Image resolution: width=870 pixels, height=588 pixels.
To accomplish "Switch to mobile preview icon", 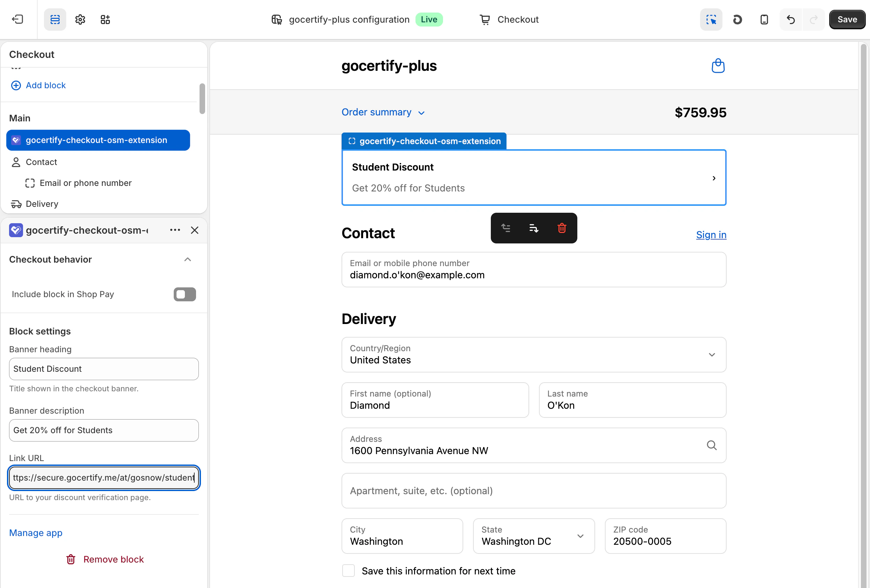I will (764, 20).
